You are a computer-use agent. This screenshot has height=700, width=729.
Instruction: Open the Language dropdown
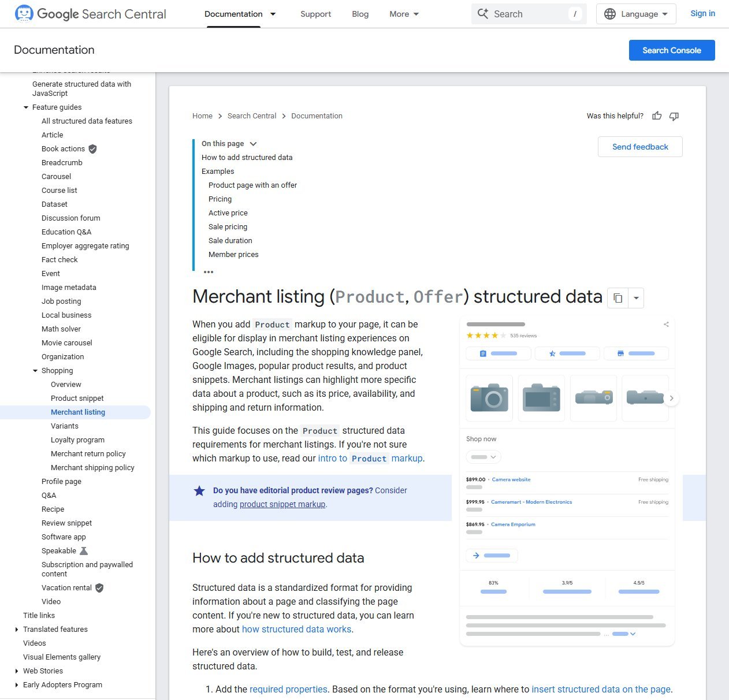tap(636, 14)
